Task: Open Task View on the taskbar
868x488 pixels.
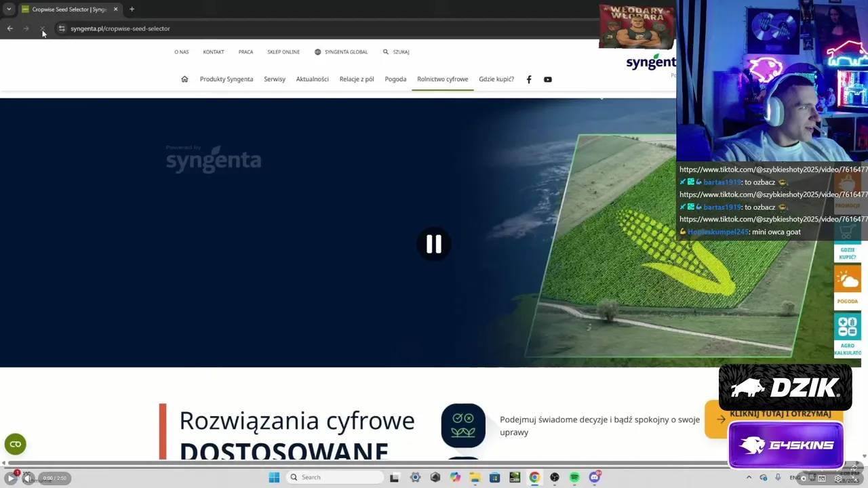Action: point(394,477)
